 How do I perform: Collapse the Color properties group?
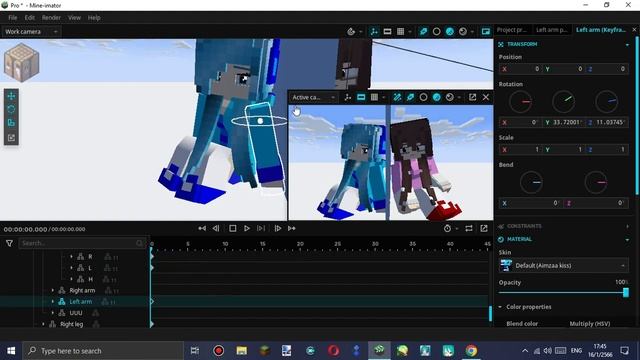tap(500, 307)
